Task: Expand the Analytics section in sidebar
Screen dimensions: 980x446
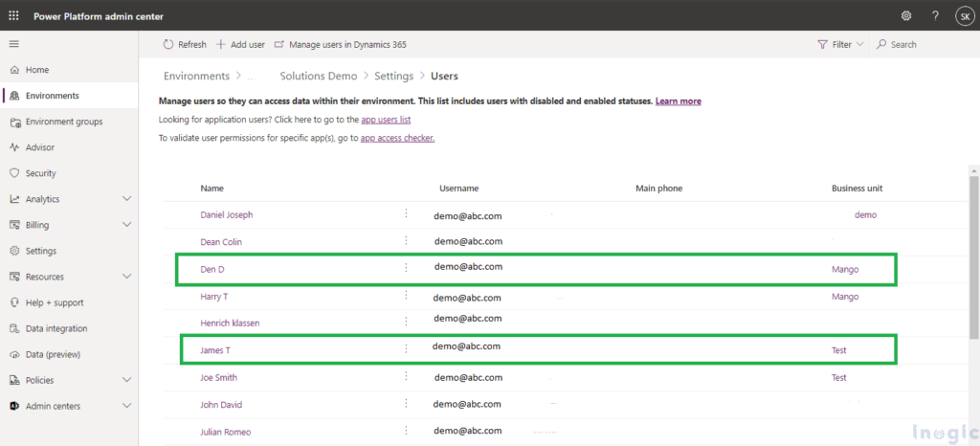Action: pos(127,199)
